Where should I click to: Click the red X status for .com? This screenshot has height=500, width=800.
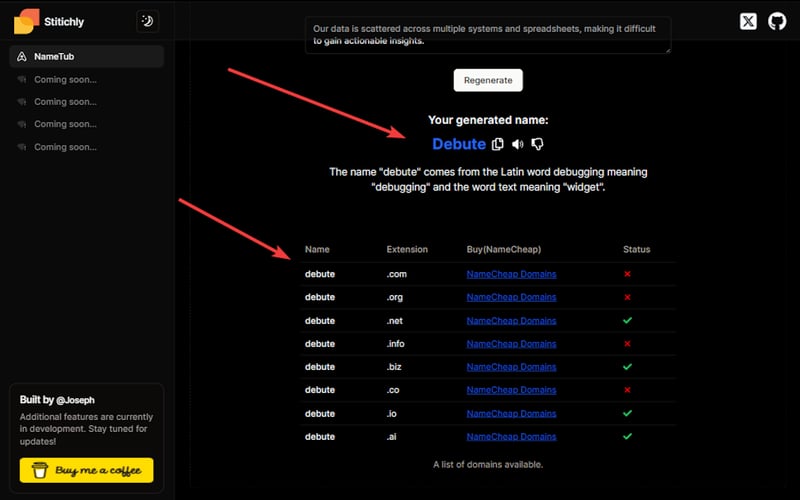(627, 274)
